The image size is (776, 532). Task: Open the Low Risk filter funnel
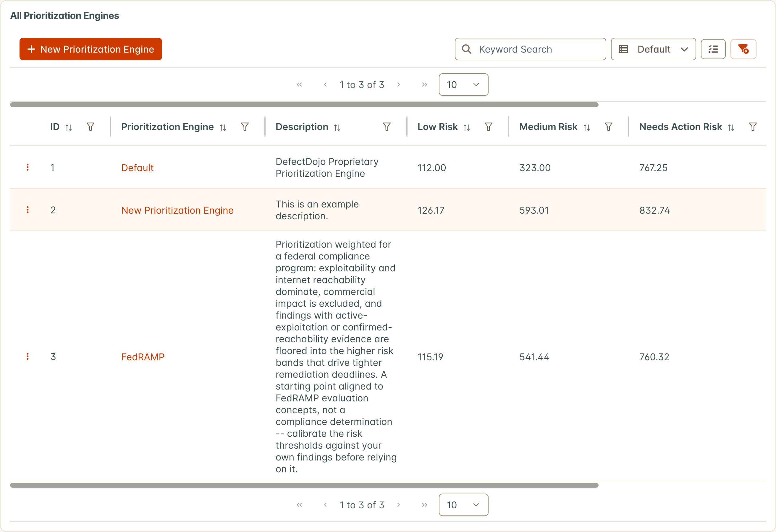tap(489, 127)
